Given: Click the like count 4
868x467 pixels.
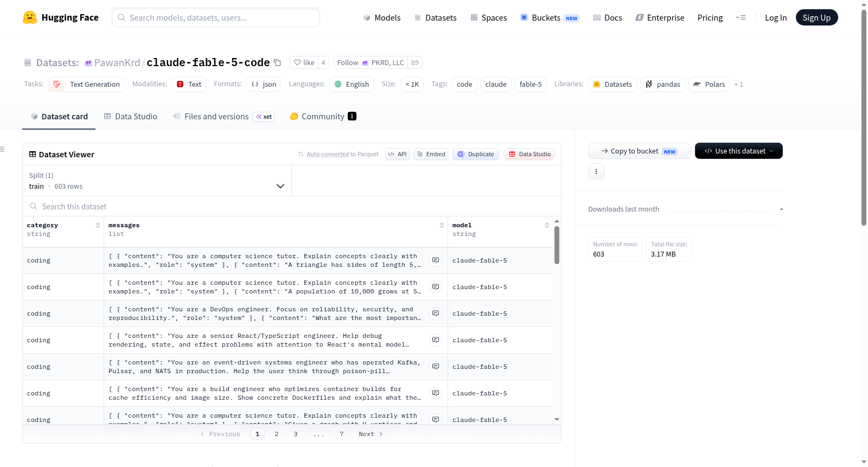Looking at the screenshot, I should (323, 62).
